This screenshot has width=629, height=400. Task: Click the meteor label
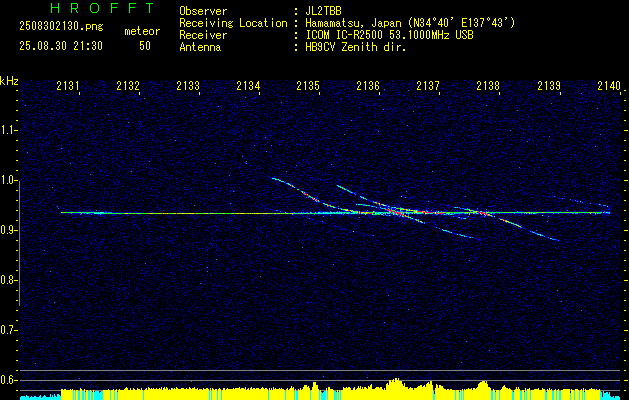tap(142, 31)
